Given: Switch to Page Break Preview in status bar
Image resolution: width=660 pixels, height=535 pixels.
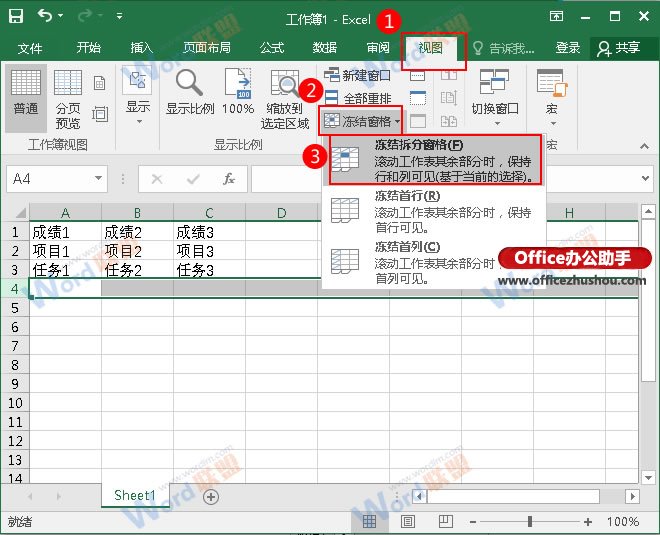Looking at the screenshot, I should tap(446, 522).
